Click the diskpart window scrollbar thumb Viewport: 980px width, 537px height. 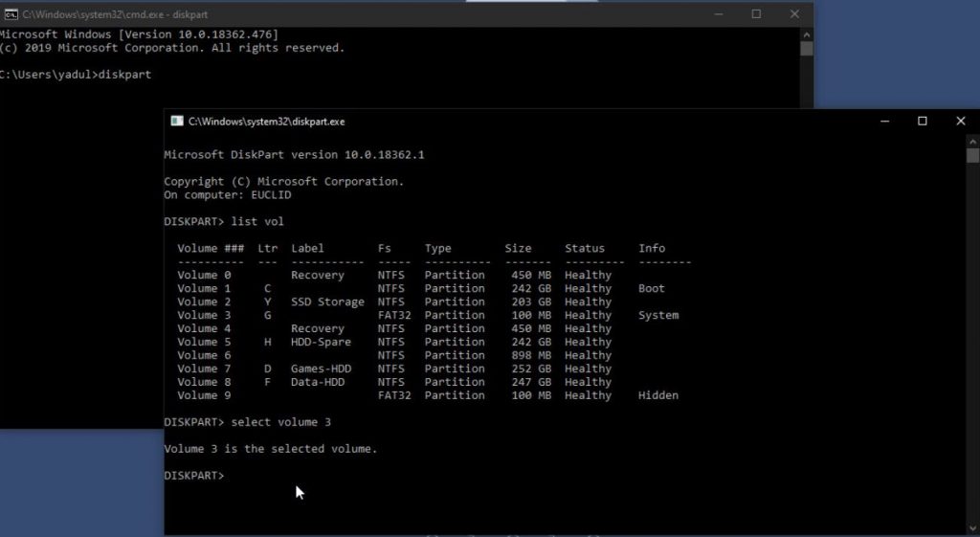pyautogui.click(x=972, y=156)
